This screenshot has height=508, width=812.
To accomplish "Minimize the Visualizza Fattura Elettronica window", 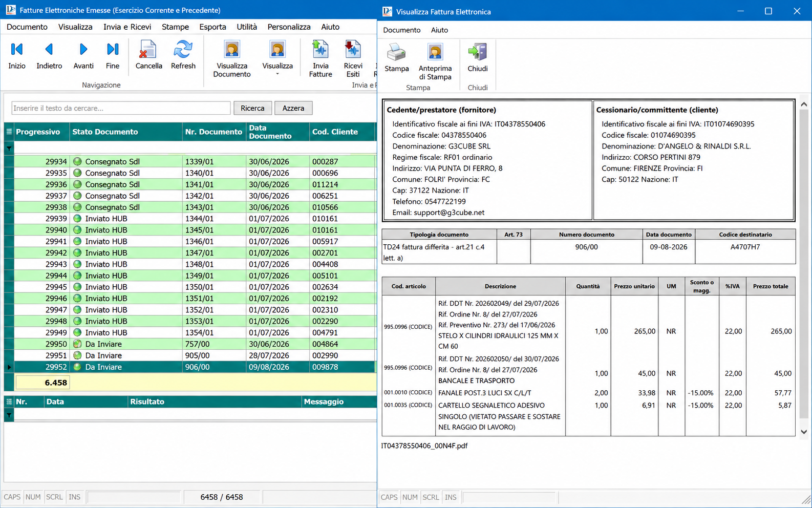I will pos(740,11).
